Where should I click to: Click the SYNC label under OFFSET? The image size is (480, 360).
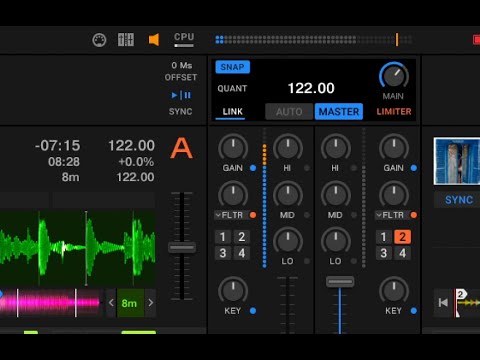coord(180,111)
